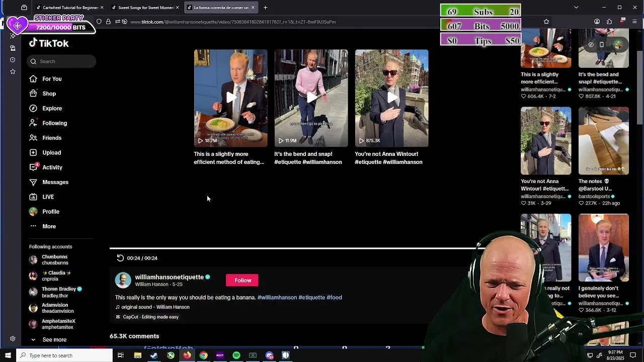644x362 pixels.
Task: Open #food hashtag
Action: click(x=334, y=297)
